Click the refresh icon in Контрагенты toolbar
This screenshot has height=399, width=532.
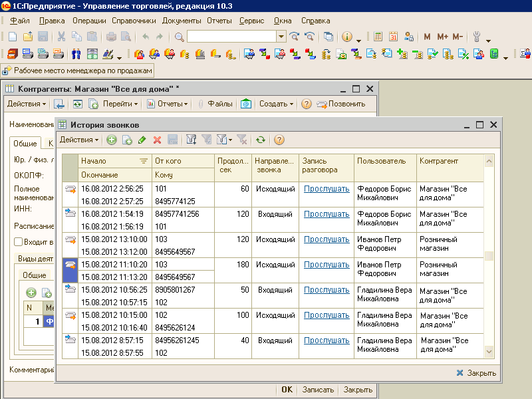click(x=78, y=104)
